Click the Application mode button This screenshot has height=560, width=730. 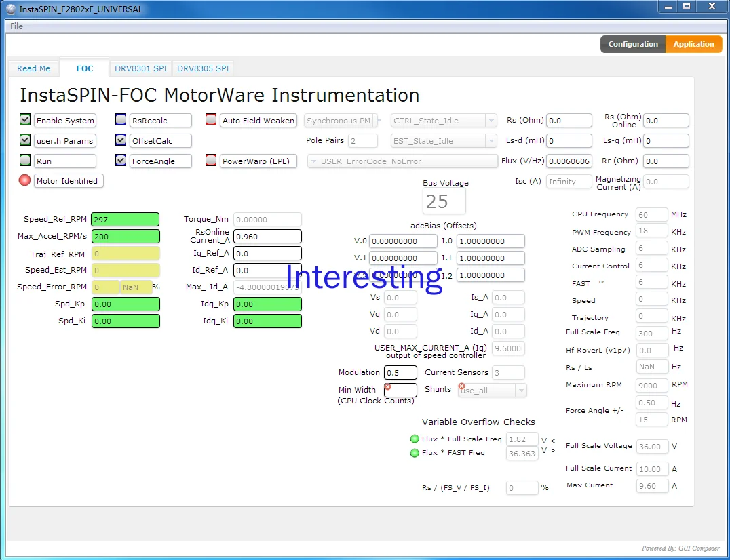click(693, 43)
